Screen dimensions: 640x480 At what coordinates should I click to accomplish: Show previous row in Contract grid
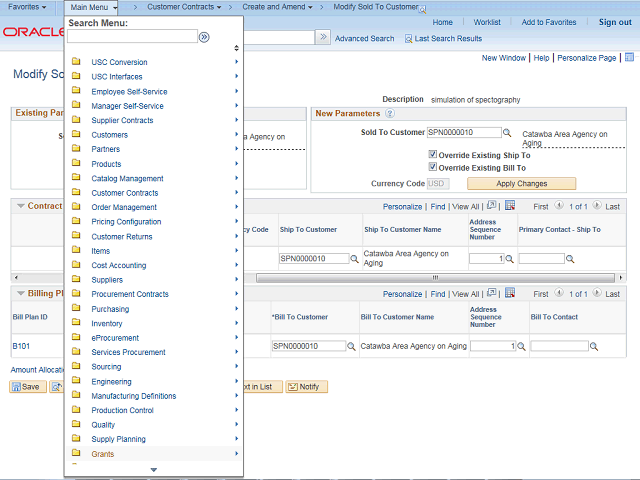(x=559, y=205)
